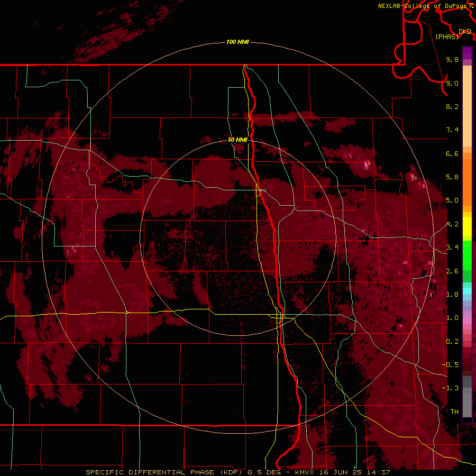This screenshot has height=476, width=476.
Task: Click the 5.0 value on the color scale
Action: 452,200
